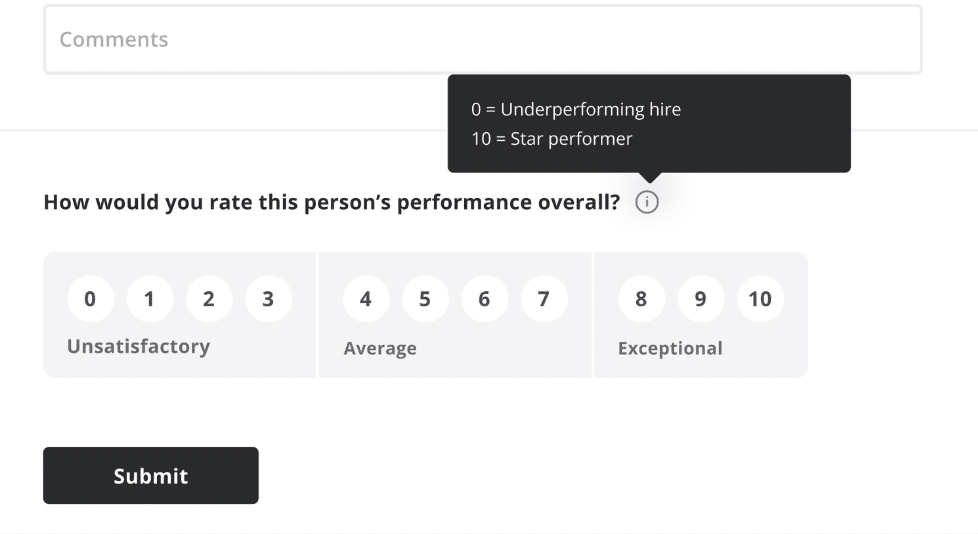
Task: Choose rating 8 in Exceptional group
Action: pyautogui.click(x=642, y=299)
